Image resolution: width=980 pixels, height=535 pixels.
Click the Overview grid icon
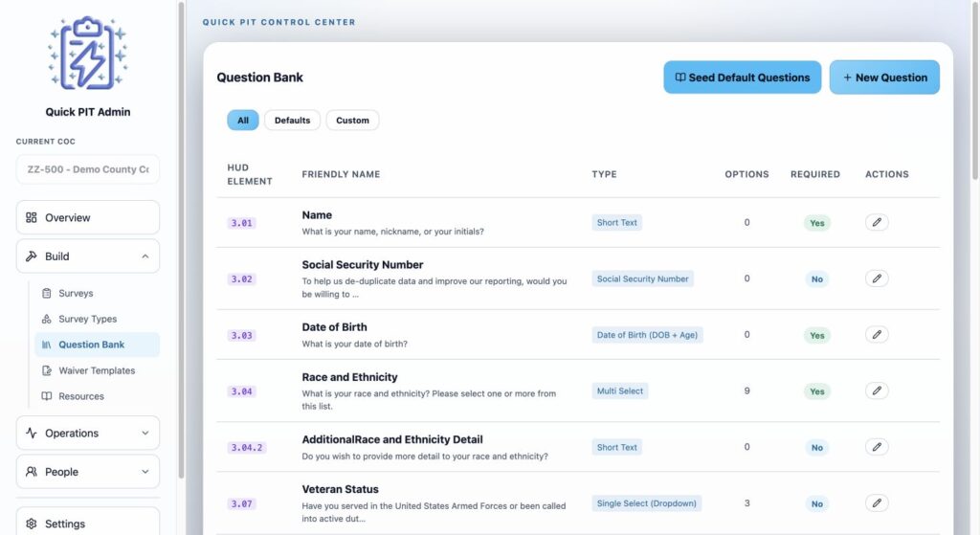[x=32, y=217]
